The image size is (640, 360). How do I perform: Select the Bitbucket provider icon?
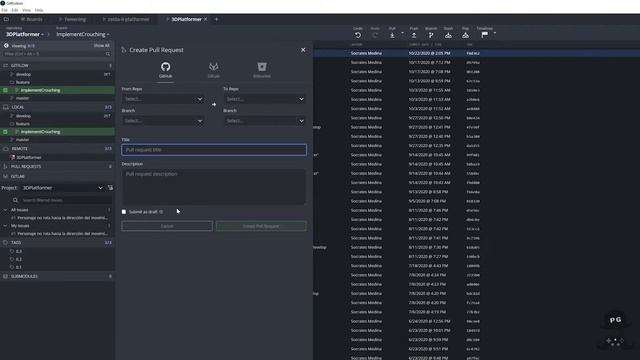pos(262,67)
